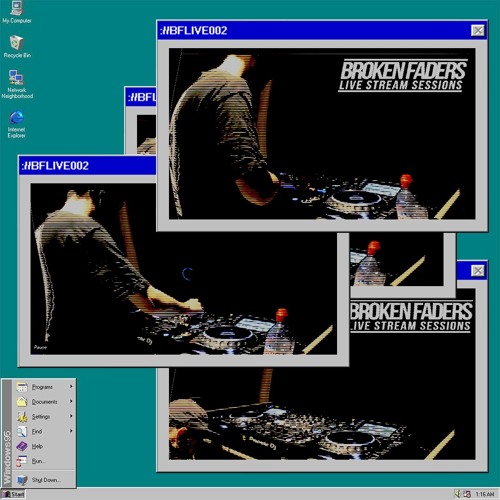Choose Run... in the Start menu
The width and height of the screenshot is (500, 500).
44,461
